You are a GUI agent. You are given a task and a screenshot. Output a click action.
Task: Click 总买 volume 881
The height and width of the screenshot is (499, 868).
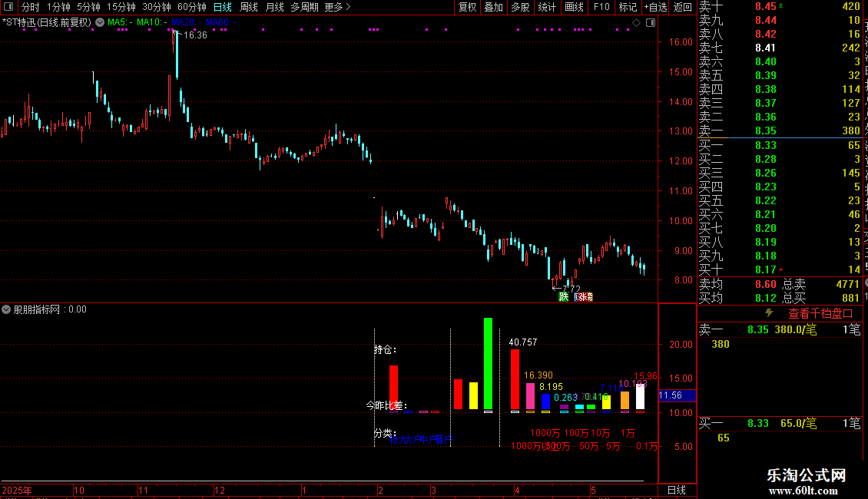coord(851,298)
